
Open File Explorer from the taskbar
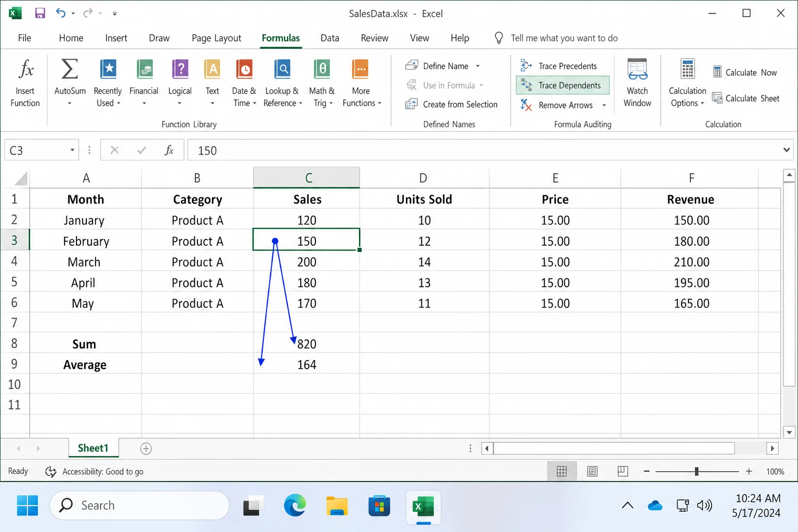[337, 506]
